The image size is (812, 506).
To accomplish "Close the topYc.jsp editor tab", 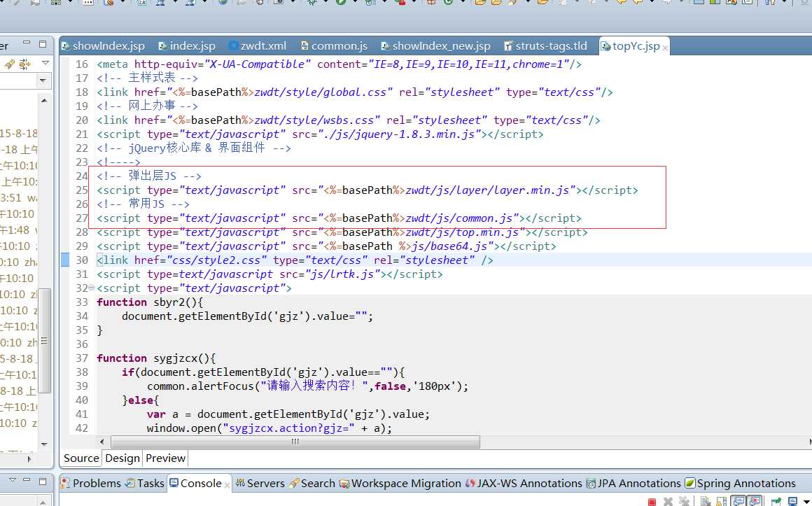I will tap(666, 48).
